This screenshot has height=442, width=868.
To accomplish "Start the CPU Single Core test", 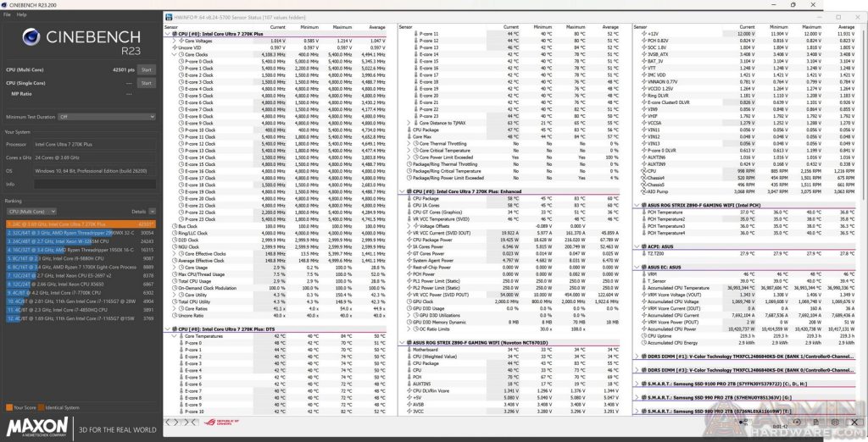I will (x=147, y=83).
